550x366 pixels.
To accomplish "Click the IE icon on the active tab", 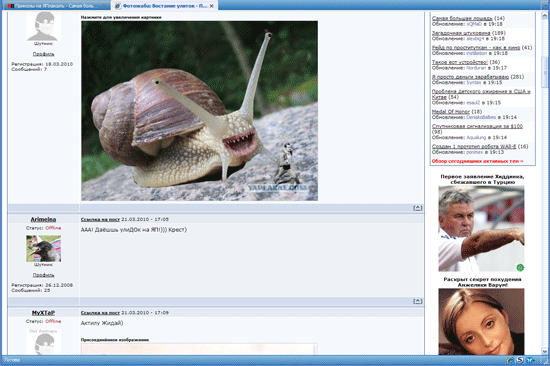I will click(118, 6).
